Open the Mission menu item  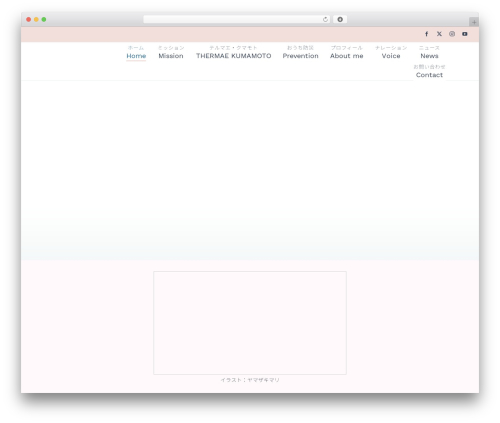171,53
